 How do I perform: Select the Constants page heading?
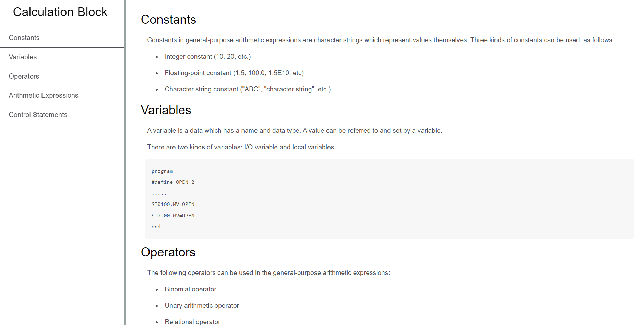(x=168, y=20)
